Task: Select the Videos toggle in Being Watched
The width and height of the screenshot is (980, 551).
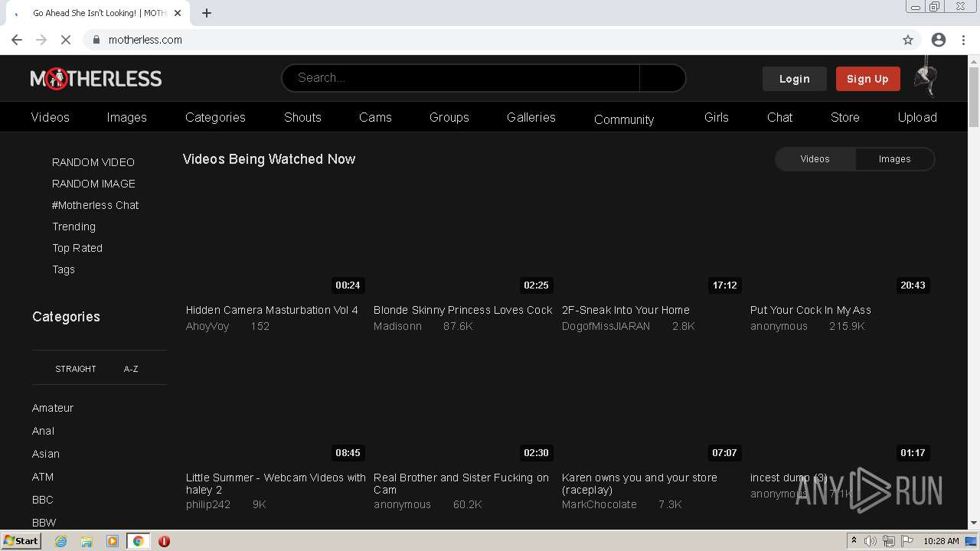Action: pyautogui.click(x=815, y=159)
